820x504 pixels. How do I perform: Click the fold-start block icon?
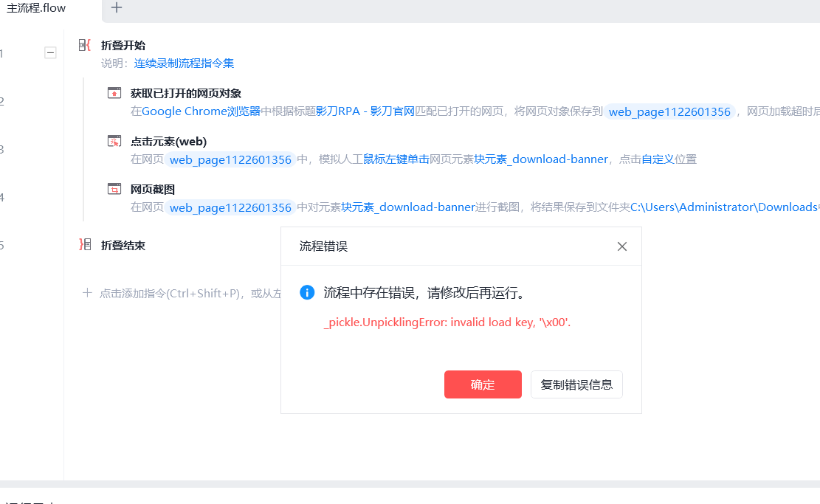(85, 46)
